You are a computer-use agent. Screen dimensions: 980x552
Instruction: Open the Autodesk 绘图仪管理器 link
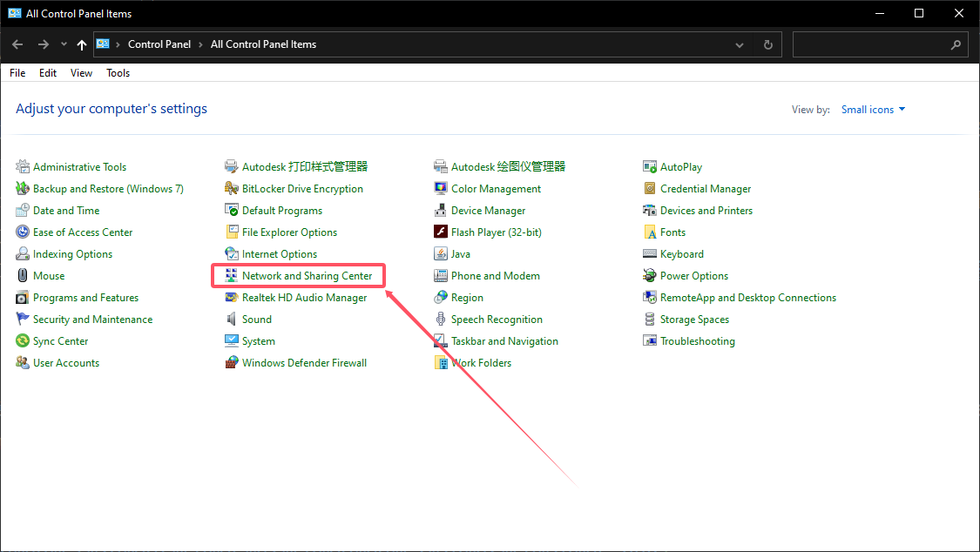[x=508, y=166]
